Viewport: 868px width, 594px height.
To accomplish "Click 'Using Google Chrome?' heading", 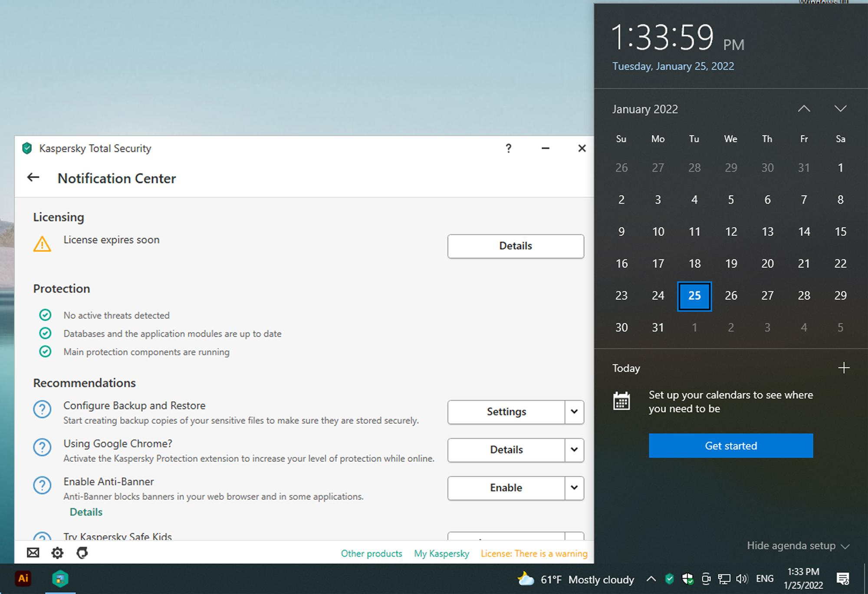I will pos(118,443).
